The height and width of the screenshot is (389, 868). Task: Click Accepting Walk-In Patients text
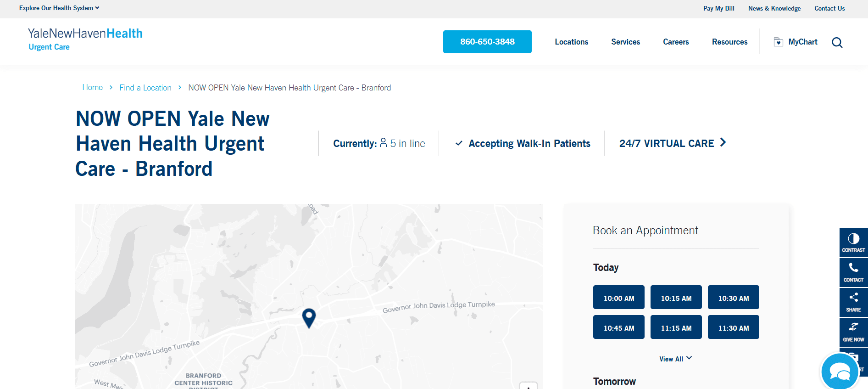(529, 143)
